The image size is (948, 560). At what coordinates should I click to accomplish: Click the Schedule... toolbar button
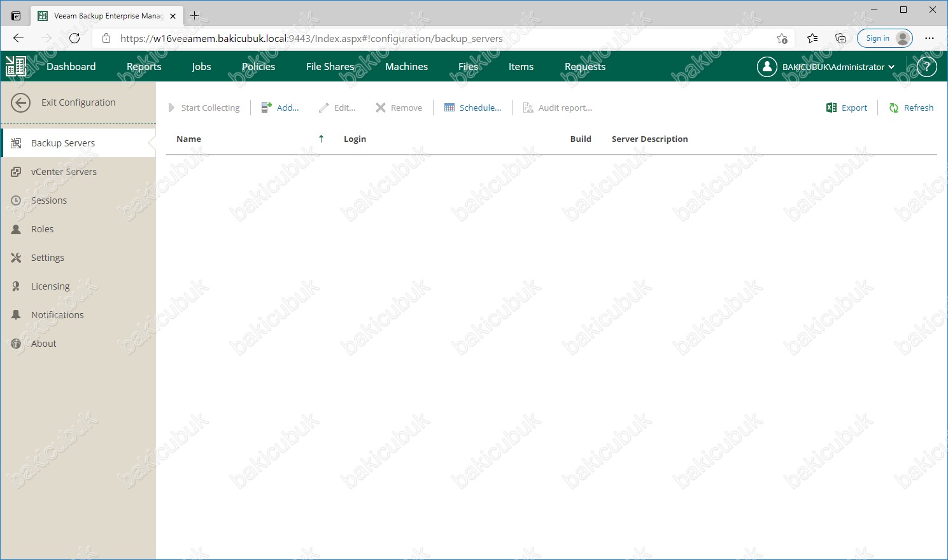(x=472, y=108)
